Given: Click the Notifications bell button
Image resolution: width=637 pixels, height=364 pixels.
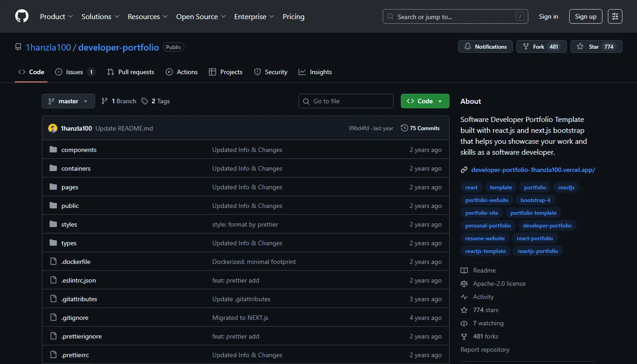Looking at the screenshot, I should tap(485, 46).
